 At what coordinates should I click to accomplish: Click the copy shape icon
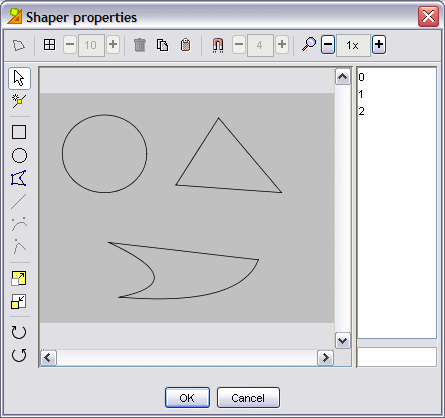click(x=162, y=45)
